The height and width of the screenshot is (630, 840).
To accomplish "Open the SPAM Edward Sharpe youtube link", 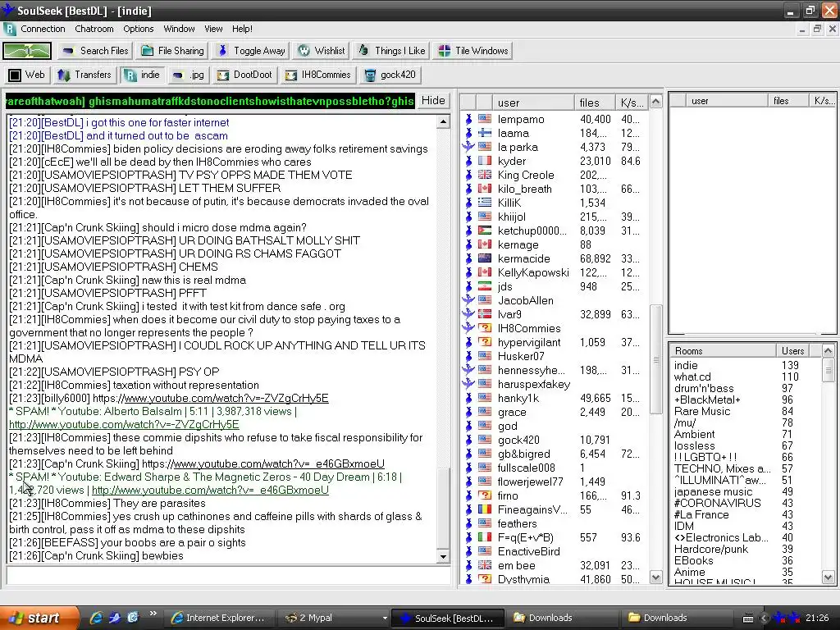I will click(x=210, y=491).
